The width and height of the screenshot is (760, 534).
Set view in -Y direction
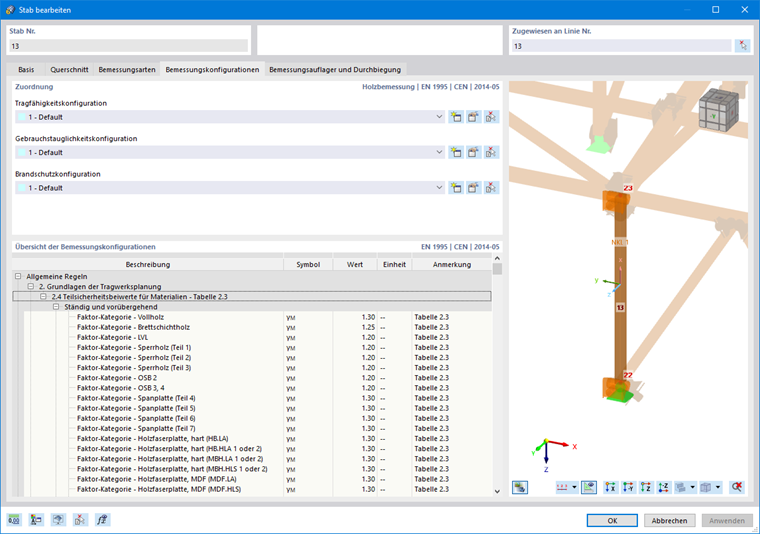pyautogui.click(x=628, y=487)
